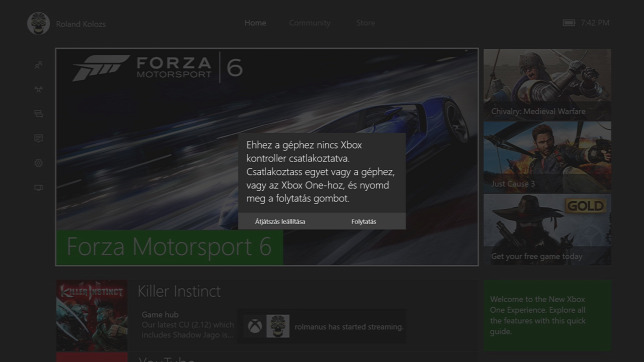The image size is (644, 362).
Task: Click the battery indicator next to the clock
Action: [569, 23]
